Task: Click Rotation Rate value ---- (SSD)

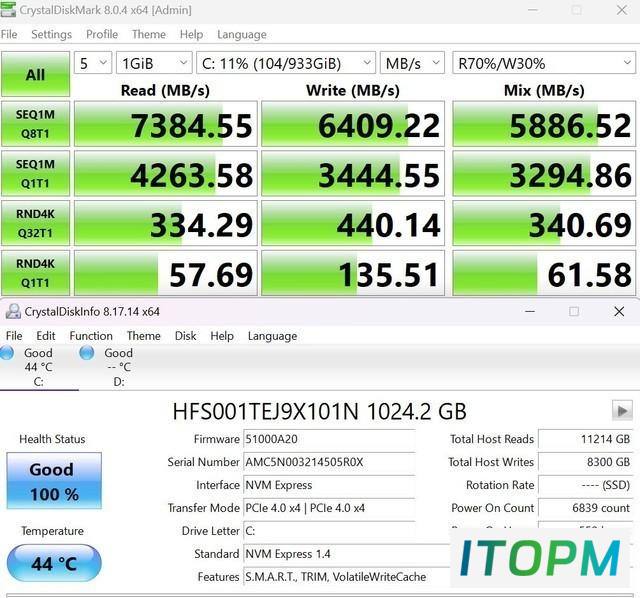Action: (x=585, y=485)
